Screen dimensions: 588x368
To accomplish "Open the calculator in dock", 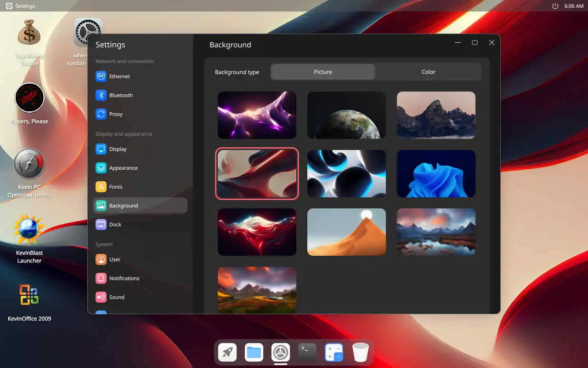I will click(x=334, y=353).
